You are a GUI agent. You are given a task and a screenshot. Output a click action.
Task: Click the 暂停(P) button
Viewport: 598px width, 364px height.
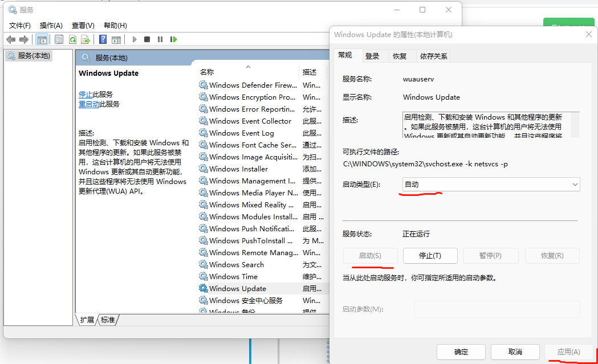tap(490, 256)
